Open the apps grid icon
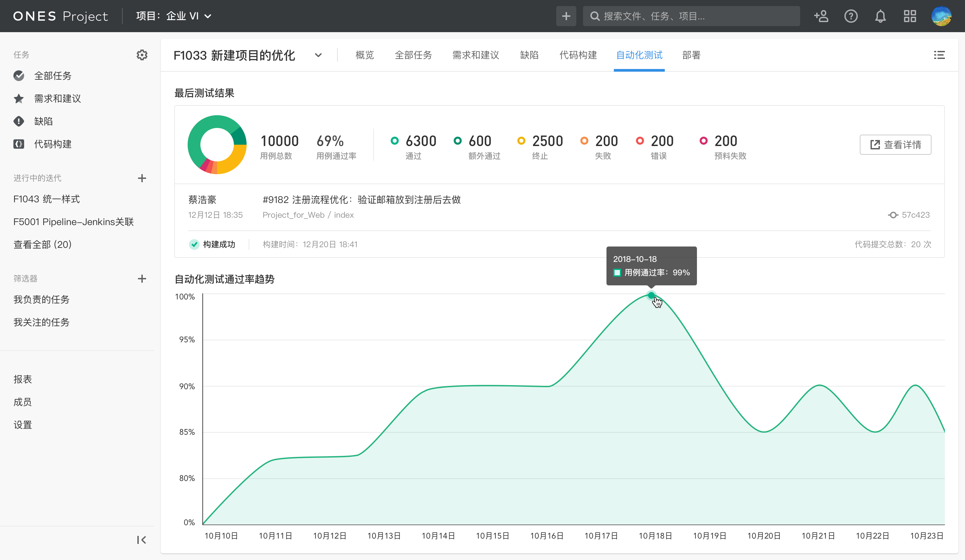 (909, 16)
